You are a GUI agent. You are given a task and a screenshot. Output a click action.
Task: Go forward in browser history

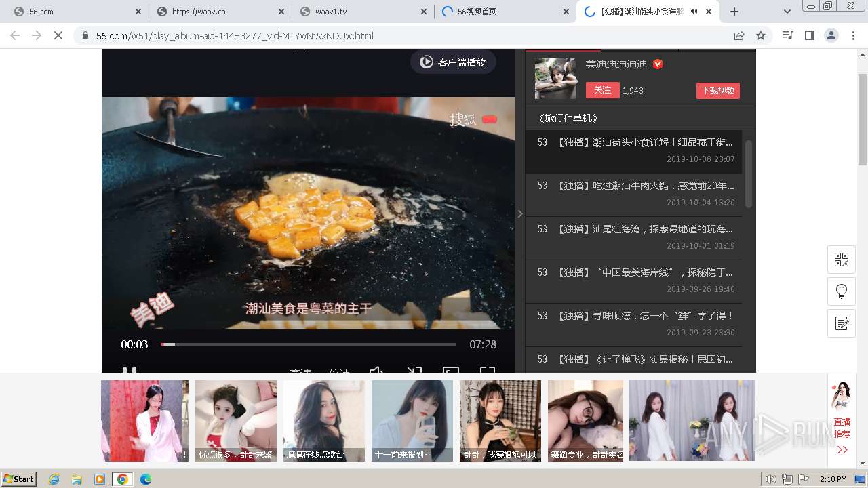coord(37,35)
